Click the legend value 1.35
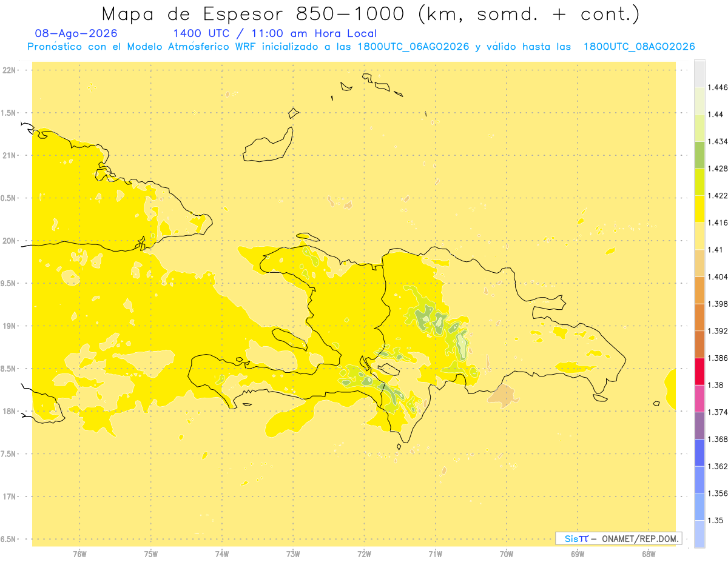 pyautogui.click(x=716, y=520)
